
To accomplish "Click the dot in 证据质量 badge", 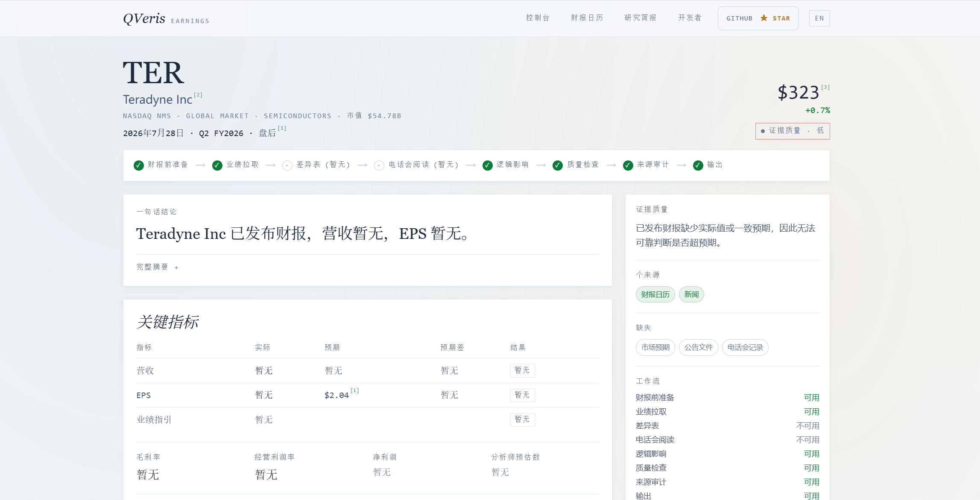I will [x=763, y=131].
